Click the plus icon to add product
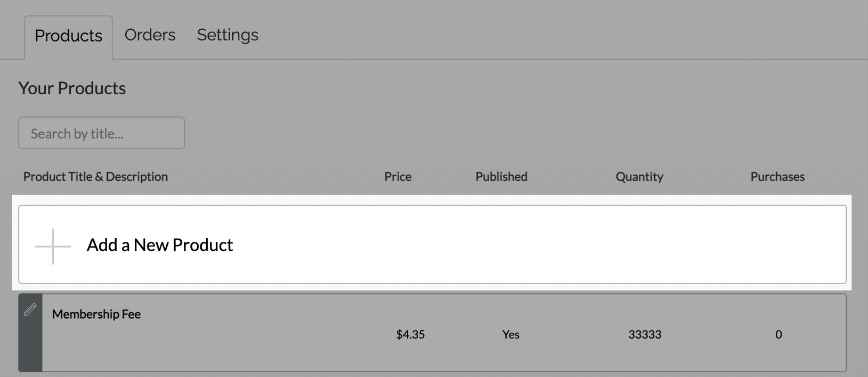This screenshot has width=868, height=377. point(52,246)
